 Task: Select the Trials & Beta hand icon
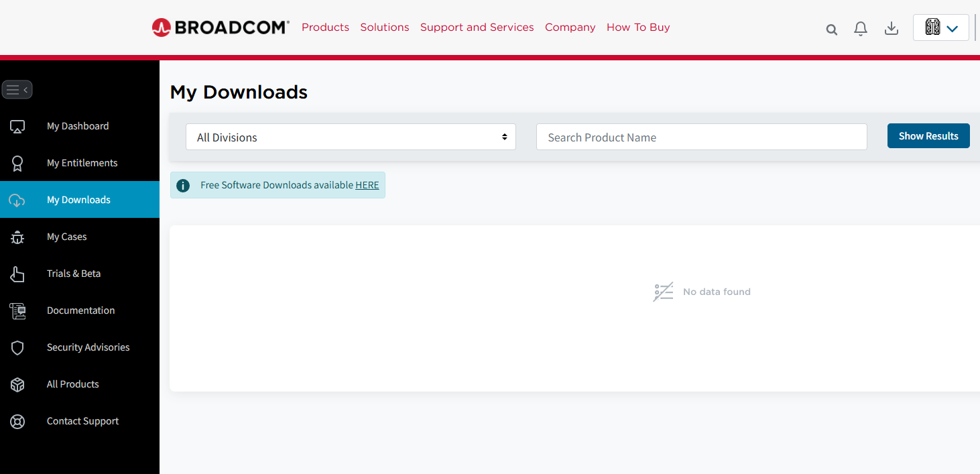pyautogui.click(x=17, y=274)
